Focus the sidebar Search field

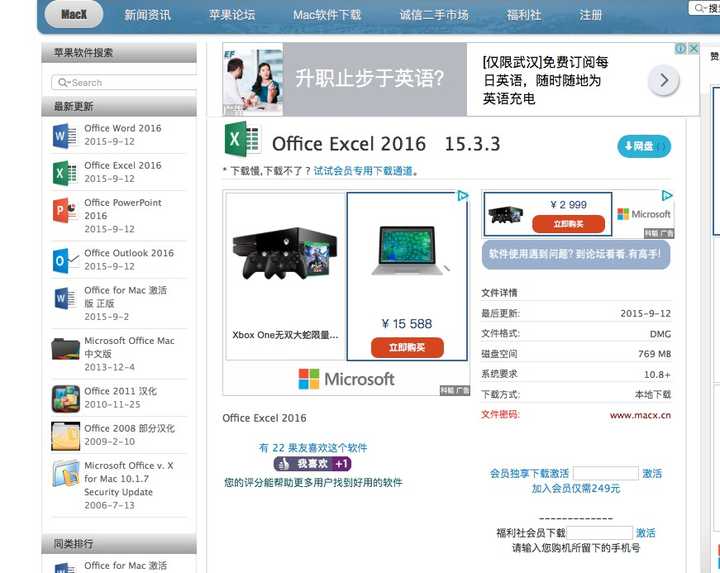pos(124,83)
